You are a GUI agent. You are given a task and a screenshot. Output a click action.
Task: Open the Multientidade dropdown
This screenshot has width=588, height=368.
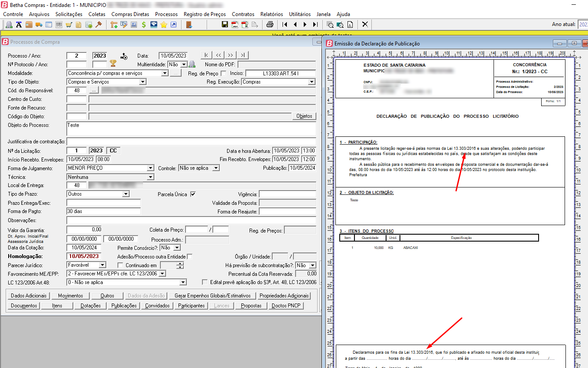[184, 64]
